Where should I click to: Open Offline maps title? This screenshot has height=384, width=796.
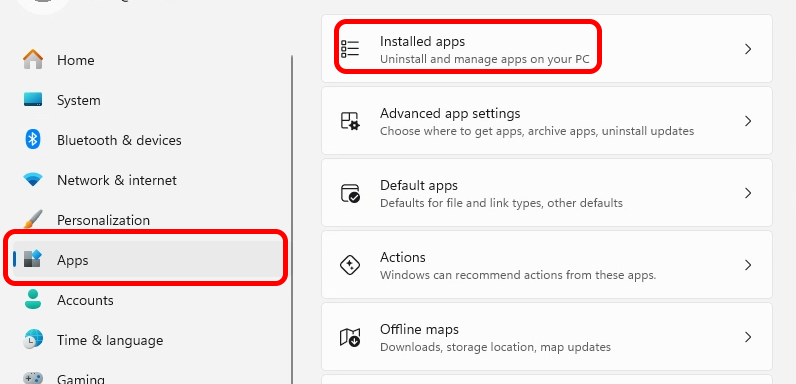tap(419, 329)
